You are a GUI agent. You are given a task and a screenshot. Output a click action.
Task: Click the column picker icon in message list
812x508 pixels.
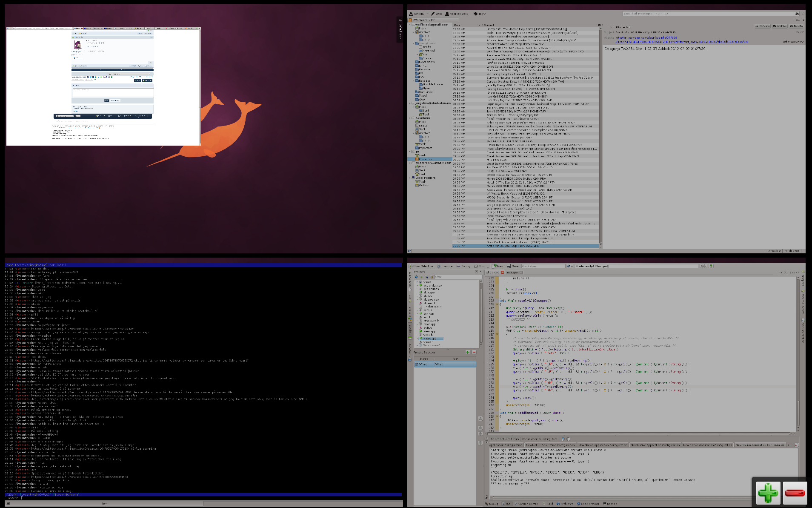[599, 25]
